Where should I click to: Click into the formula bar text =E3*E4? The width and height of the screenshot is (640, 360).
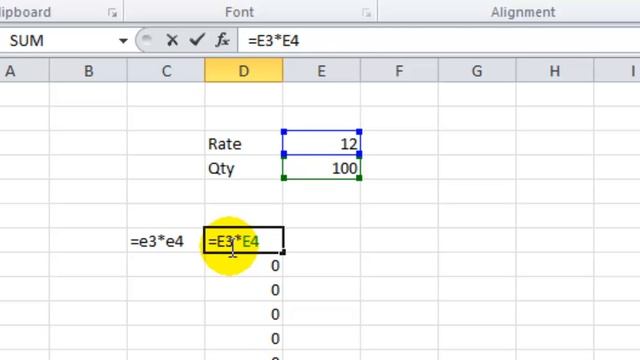point(273,41)
